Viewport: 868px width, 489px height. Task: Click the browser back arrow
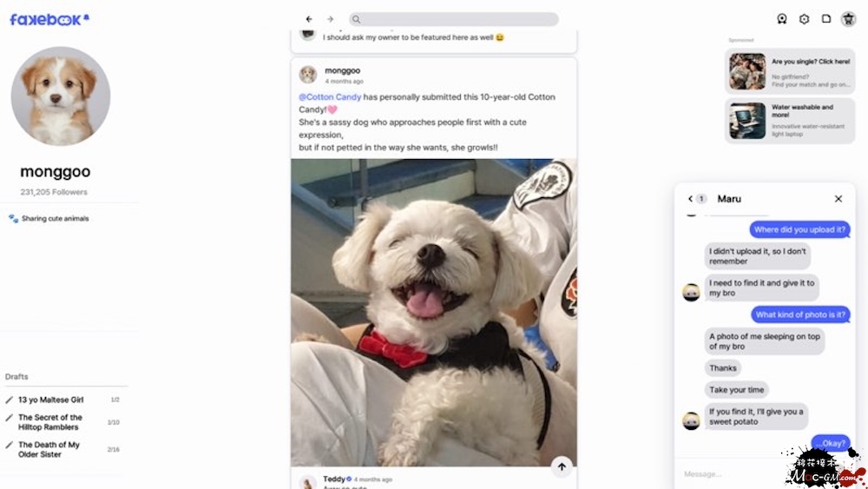(x=309, y=19)
